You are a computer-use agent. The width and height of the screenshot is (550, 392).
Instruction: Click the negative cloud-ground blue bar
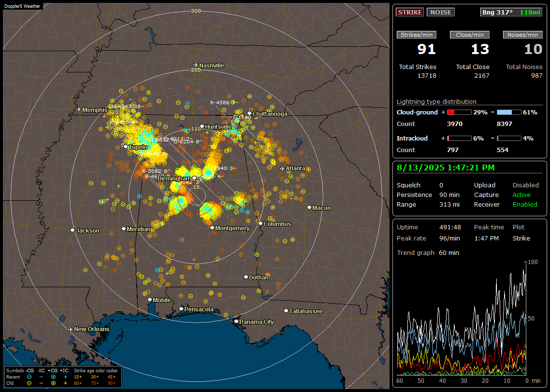coord(509,112)
